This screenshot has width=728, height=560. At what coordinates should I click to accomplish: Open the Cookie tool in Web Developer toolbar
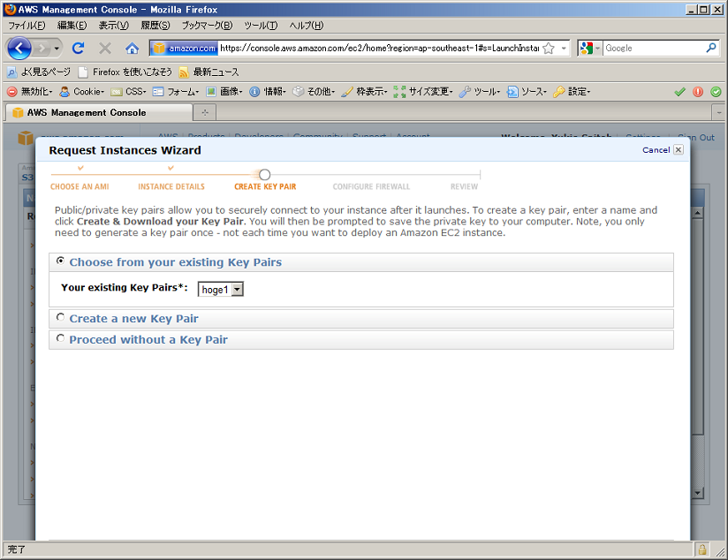point(81,91)
